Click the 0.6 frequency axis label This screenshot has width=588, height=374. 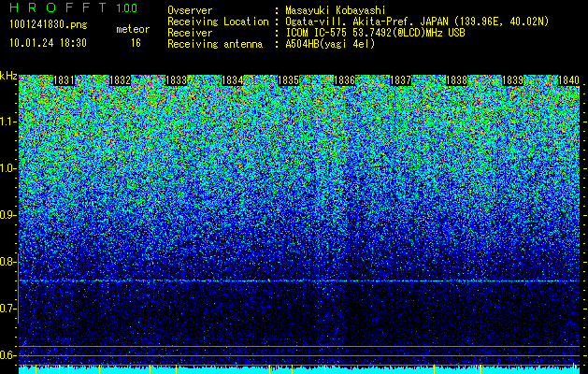[x=7, y=355]
